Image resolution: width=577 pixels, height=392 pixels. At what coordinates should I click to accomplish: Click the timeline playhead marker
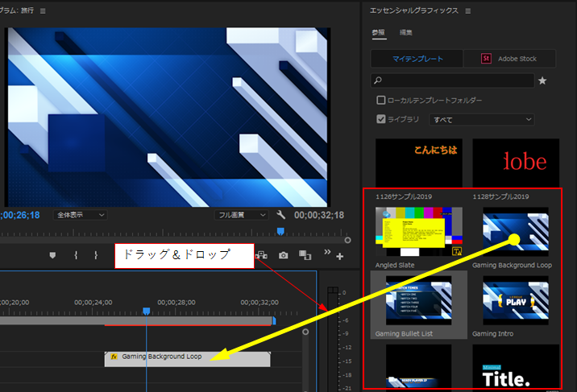click(147, 312)
